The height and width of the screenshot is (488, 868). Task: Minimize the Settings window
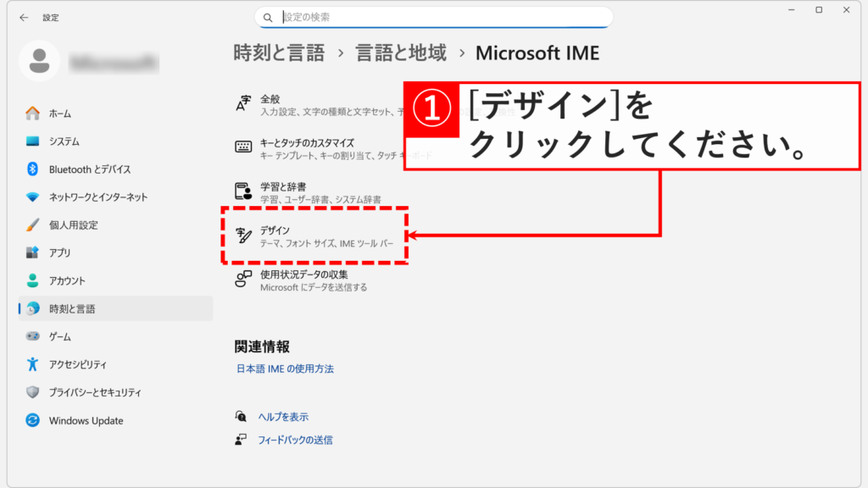(x=792, y=10)
